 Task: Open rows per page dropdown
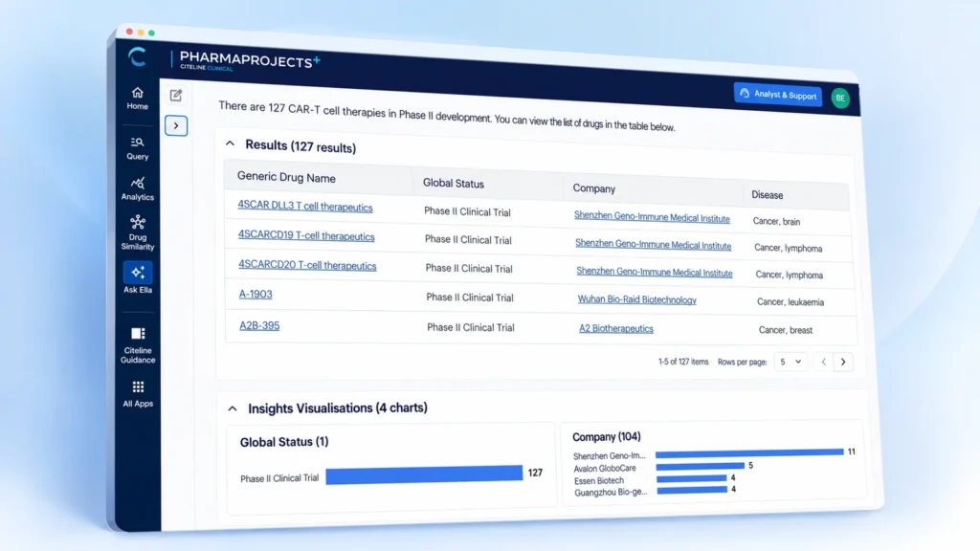tap(791, 362)
